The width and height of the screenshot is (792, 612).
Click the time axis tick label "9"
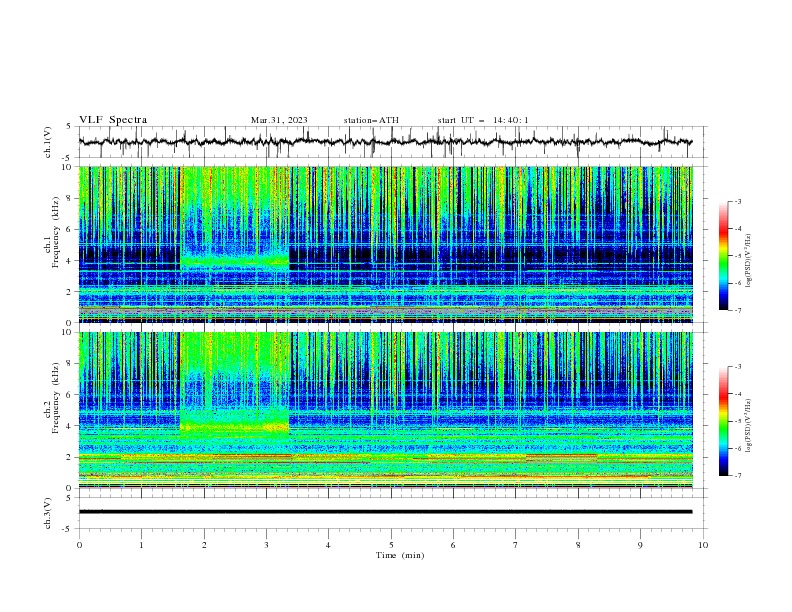(x=640, y=545)
